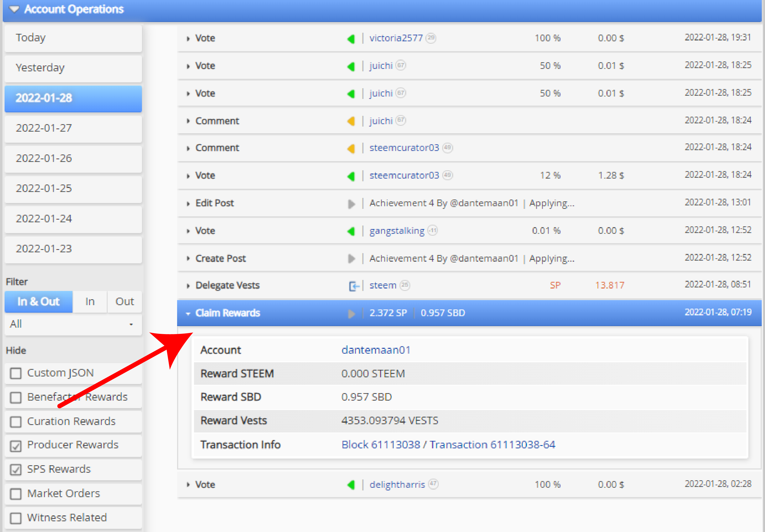Toggle the Custom JSON hide checkbox
765x532 pixels.
[16, 374]
